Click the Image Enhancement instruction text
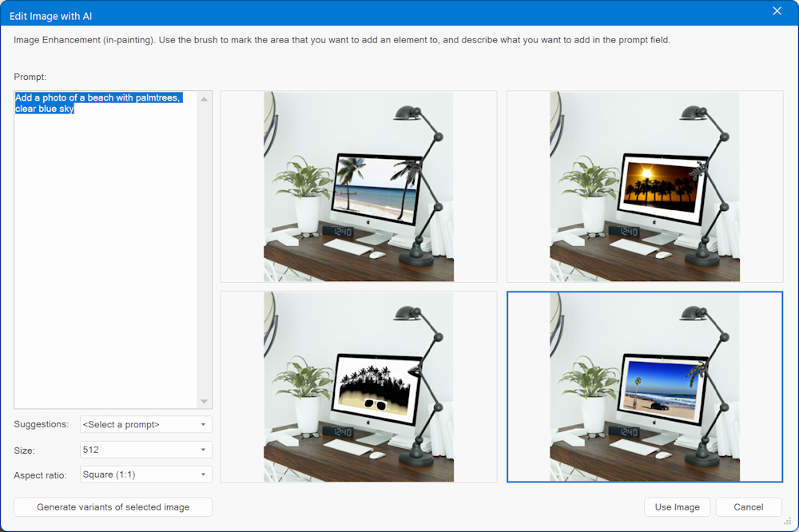The height and width of the screenshot is (532, 799). click(341, 39)
